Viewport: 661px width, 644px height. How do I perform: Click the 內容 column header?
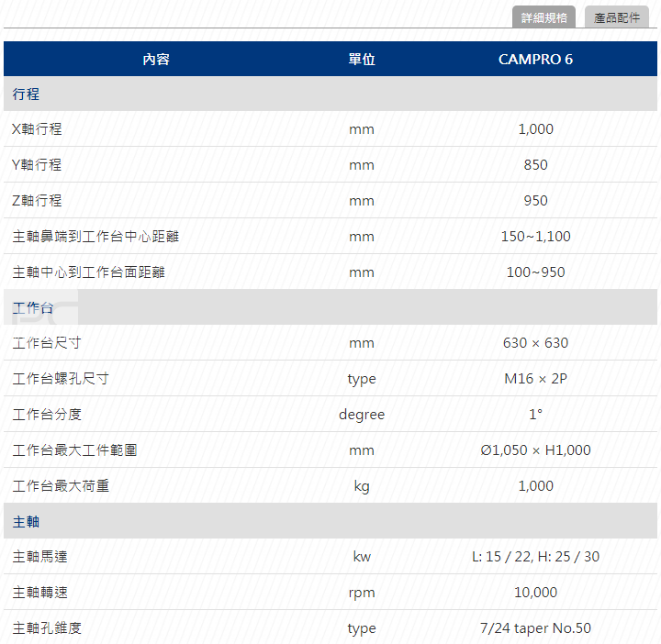point(156,59)
